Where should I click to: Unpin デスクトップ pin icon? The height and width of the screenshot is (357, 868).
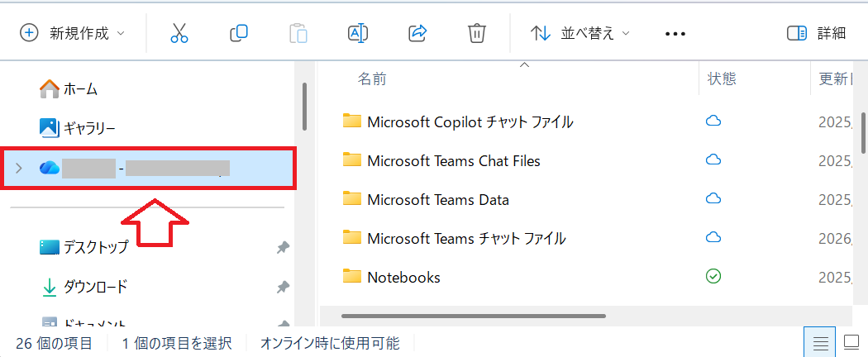click(283, 247)
